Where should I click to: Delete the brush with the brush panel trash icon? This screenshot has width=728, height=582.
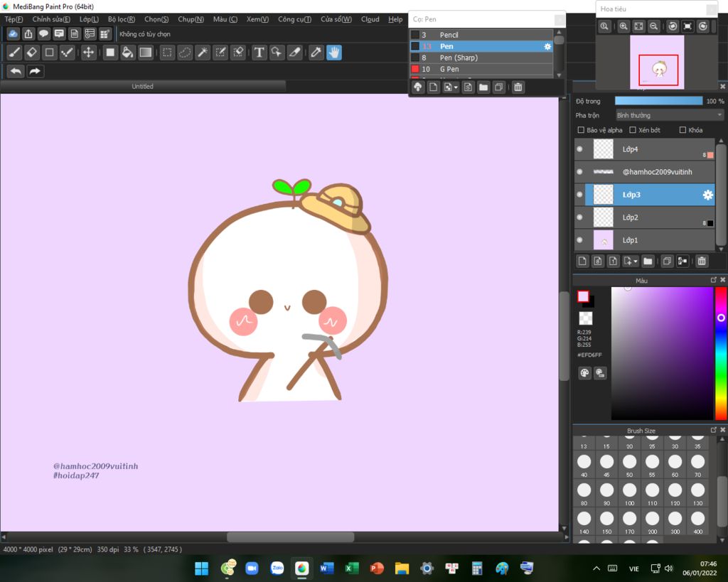(518, 87)
